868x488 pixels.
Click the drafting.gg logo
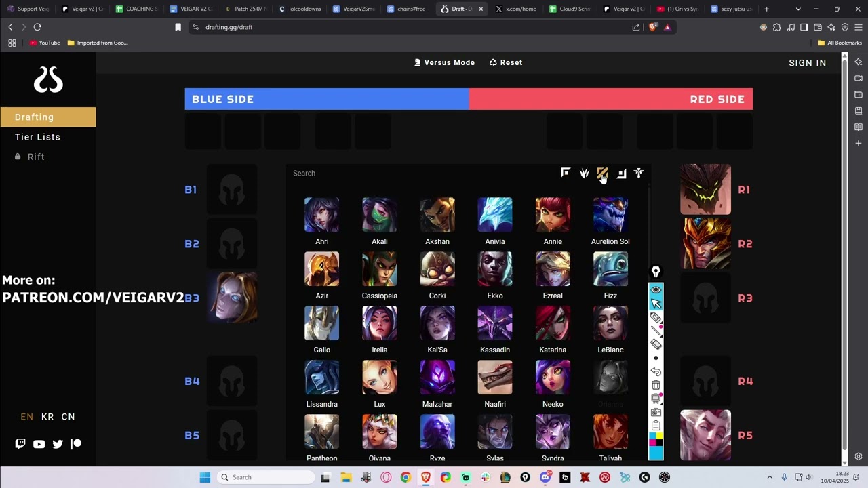point(48,80)
